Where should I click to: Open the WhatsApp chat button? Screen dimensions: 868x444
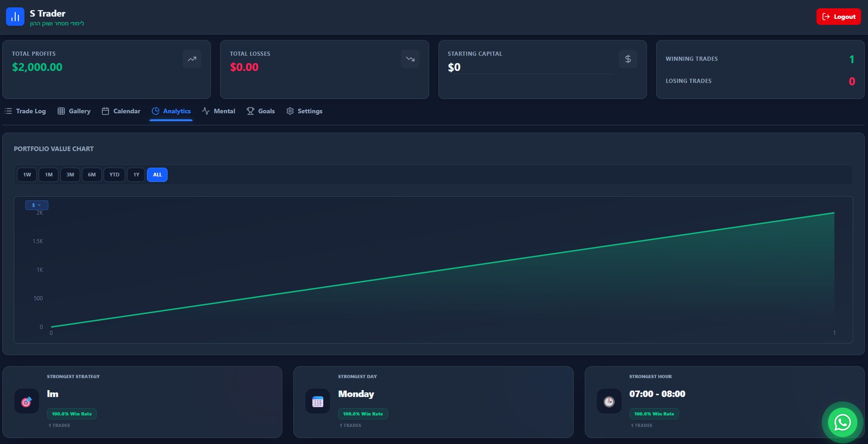843,422
